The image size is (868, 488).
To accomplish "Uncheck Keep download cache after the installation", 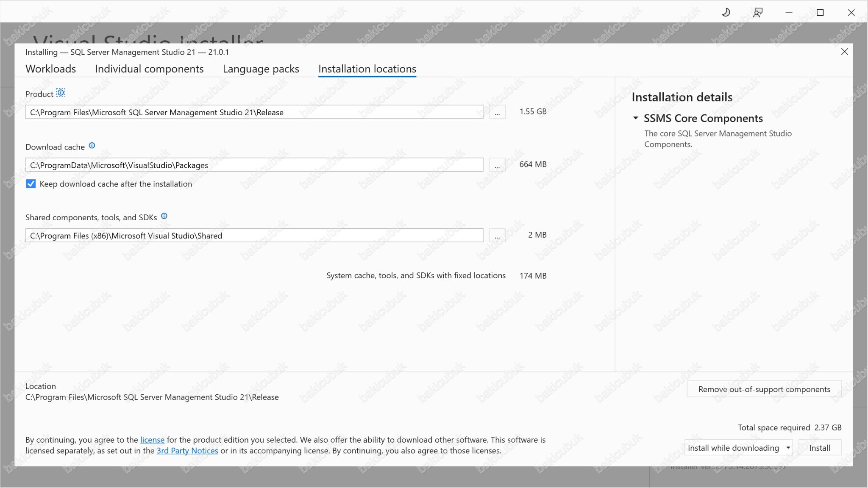I will (31, 184).
